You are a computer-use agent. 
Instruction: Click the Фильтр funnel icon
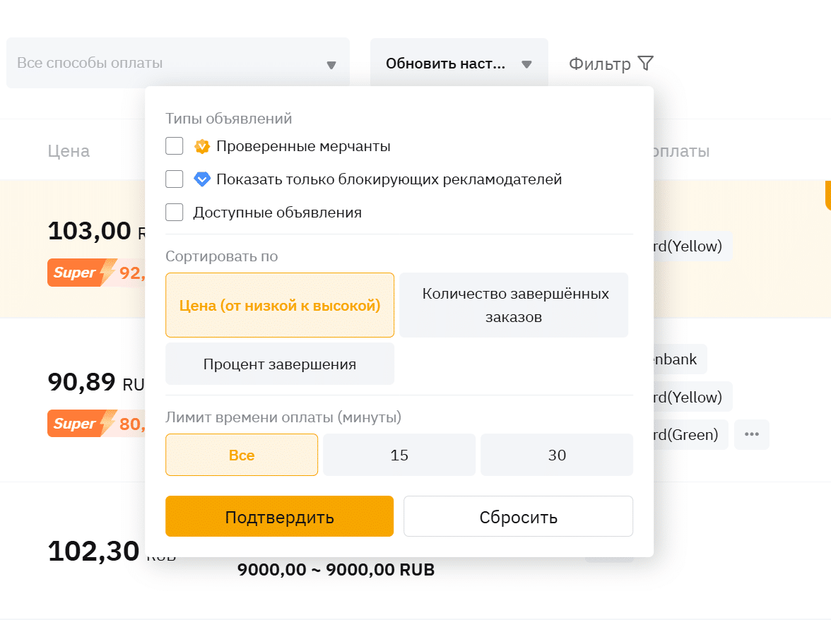[x=645, y=64]
